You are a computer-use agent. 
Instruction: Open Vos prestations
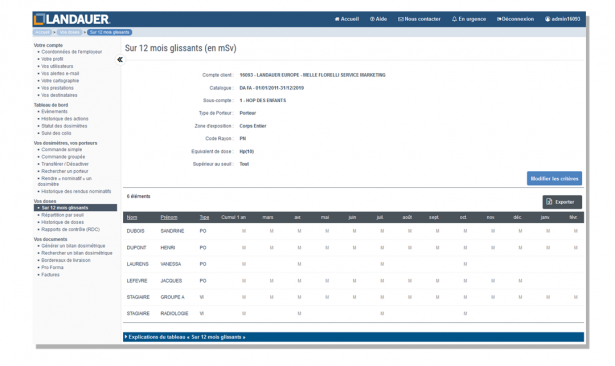pos(57,88)
